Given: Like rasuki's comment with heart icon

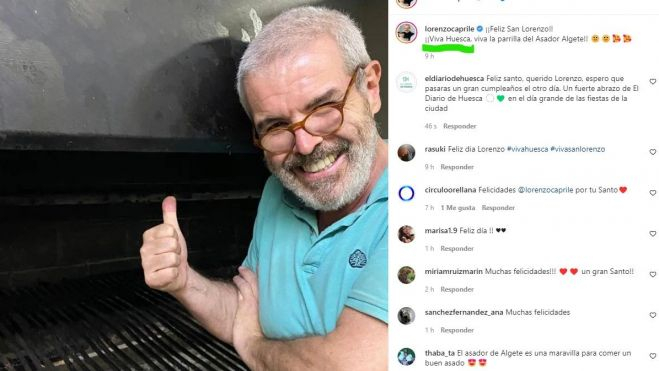Looking at the screenshot, I should tap(652, 152).
